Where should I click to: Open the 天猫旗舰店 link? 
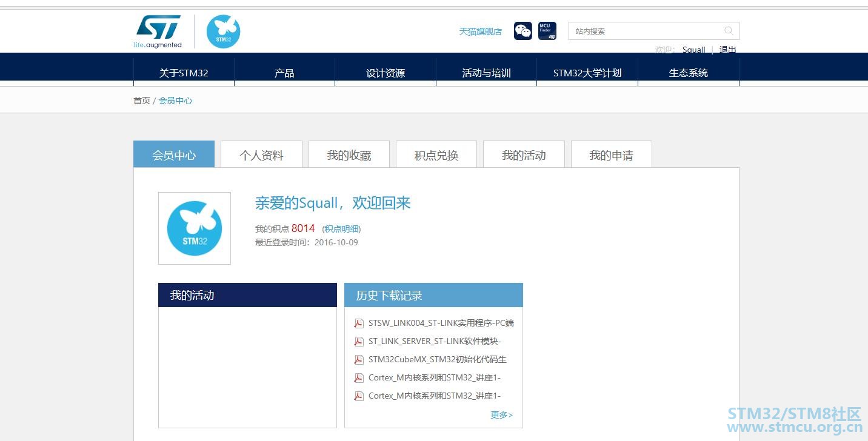point(480,31)
